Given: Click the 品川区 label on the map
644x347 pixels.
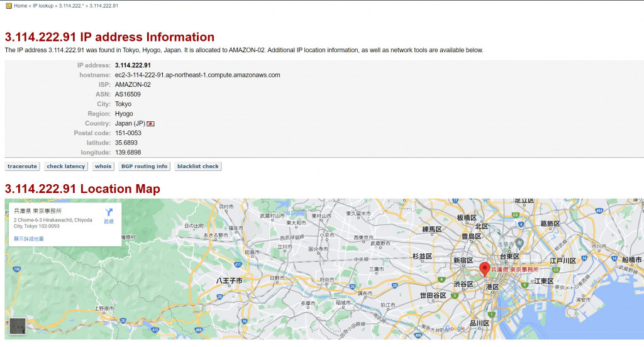Looking at the screenshot, I should (x=480, y=323).
